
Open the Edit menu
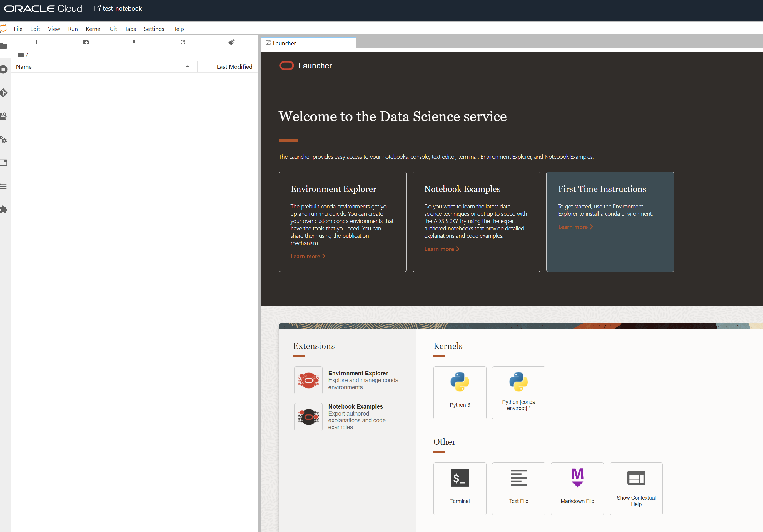coord(35,29)
